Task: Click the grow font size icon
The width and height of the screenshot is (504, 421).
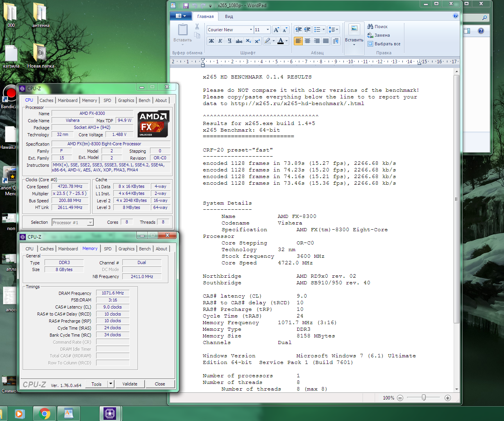Action: click(x=276, y=30)
